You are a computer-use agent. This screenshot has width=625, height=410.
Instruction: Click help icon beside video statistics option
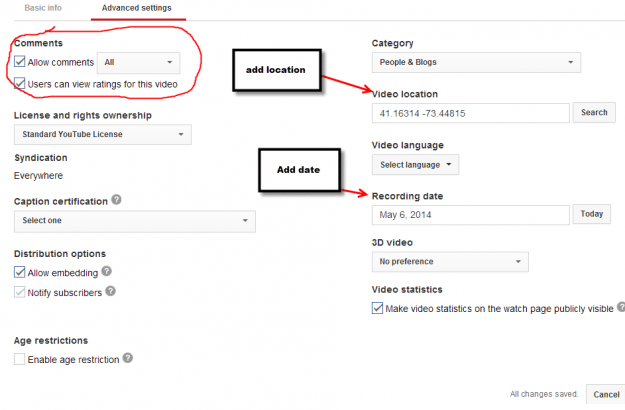pos(621,307)
